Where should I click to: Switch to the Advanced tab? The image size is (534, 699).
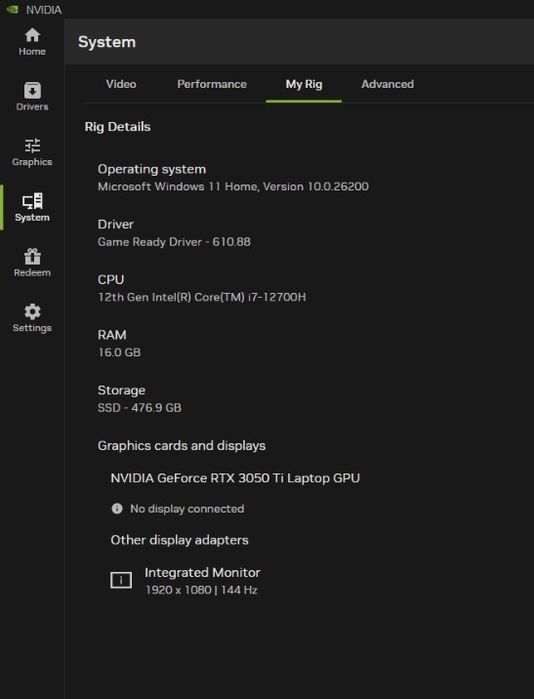[387, 84]
